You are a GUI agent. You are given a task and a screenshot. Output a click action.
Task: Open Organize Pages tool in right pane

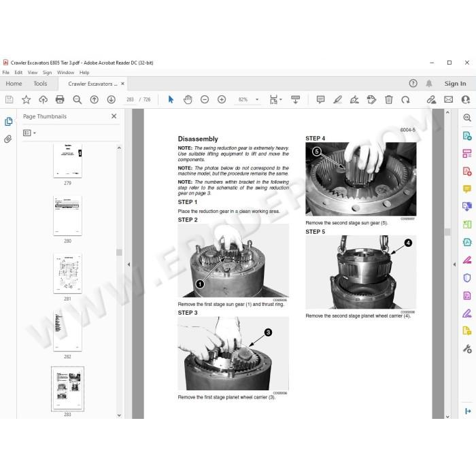(x=467, y=153)
